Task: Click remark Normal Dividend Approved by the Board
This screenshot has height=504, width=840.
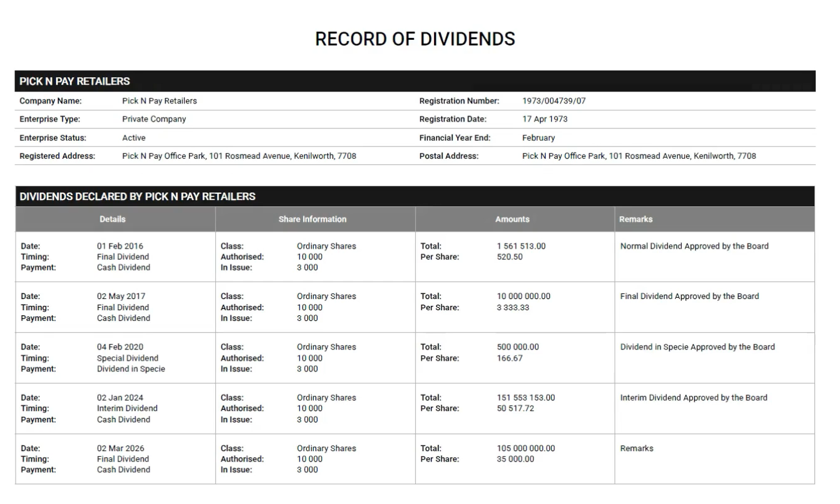Action: click(x=695, y=246)
